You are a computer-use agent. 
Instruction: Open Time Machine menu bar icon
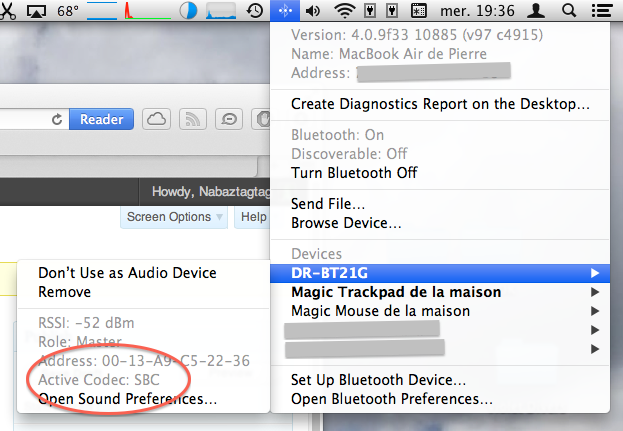pos(255,12)
